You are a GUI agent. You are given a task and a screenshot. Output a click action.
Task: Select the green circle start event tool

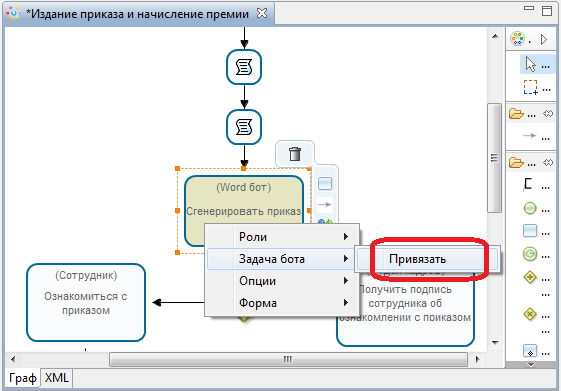pyautogui.click(x=530, y=208)
